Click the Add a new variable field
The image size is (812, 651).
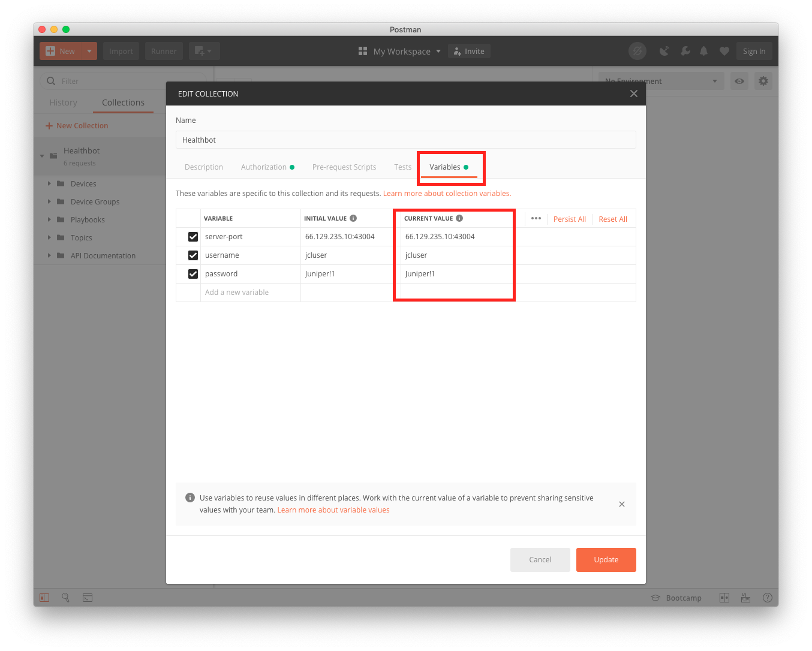pyautogui.click(x=251, y=293)
